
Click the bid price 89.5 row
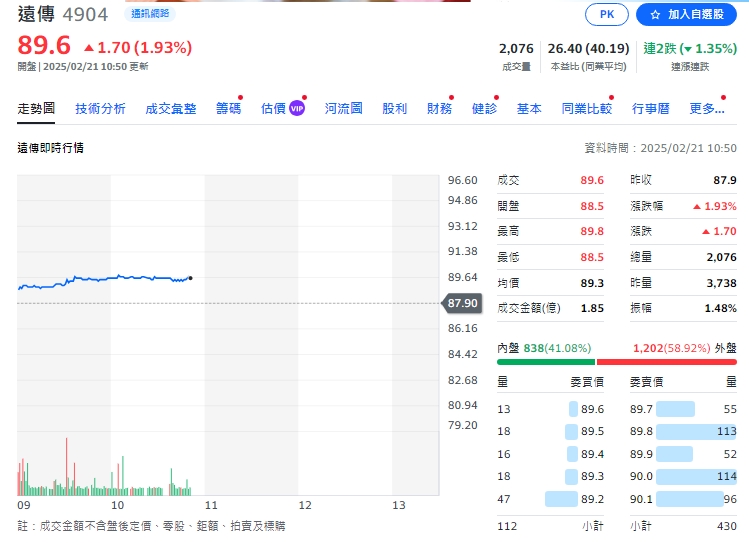tap(550, 431)
